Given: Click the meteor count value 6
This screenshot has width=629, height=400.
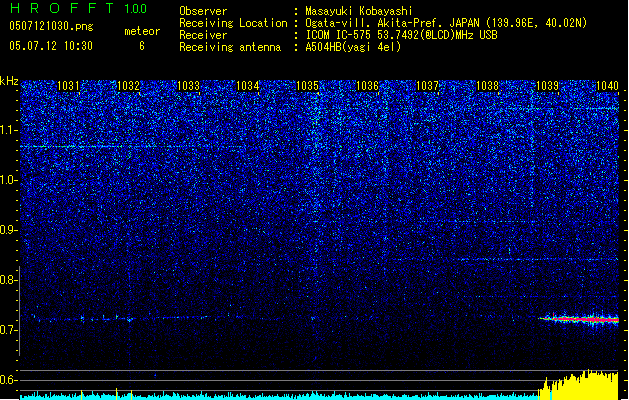Looking at the screenshot, I should point(142,46).
